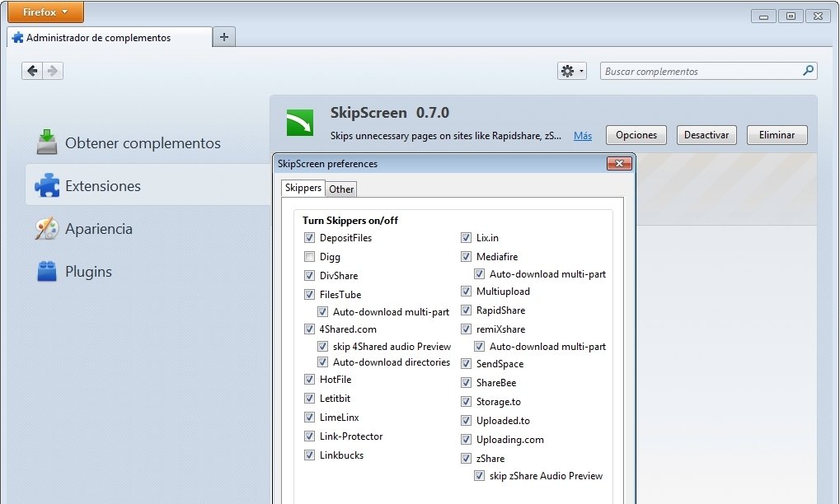Click the blue puzzle Extensiones icon
840x504 pixels.
(47, 185)
